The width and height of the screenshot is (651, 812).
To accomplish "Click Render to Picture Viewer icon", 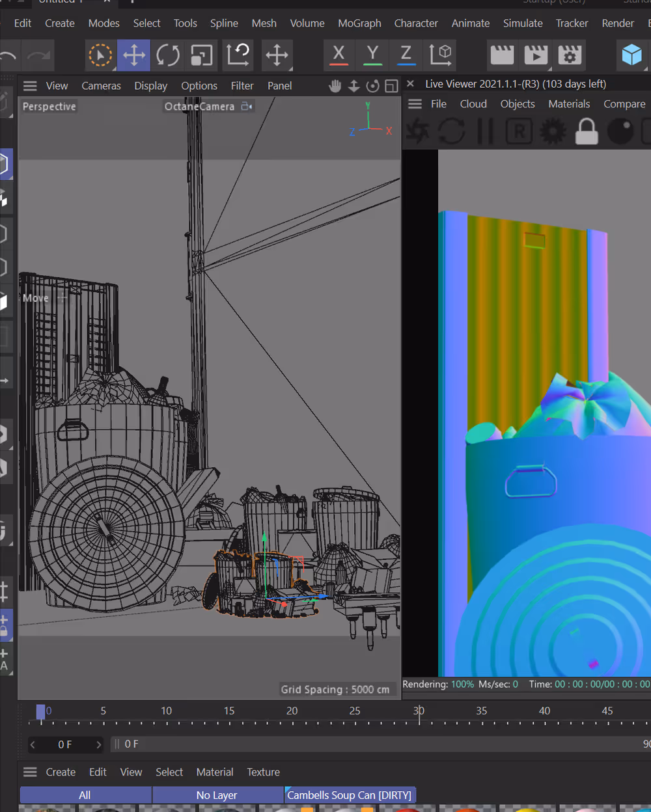I will pyautogui.click(x=536, y=55).
